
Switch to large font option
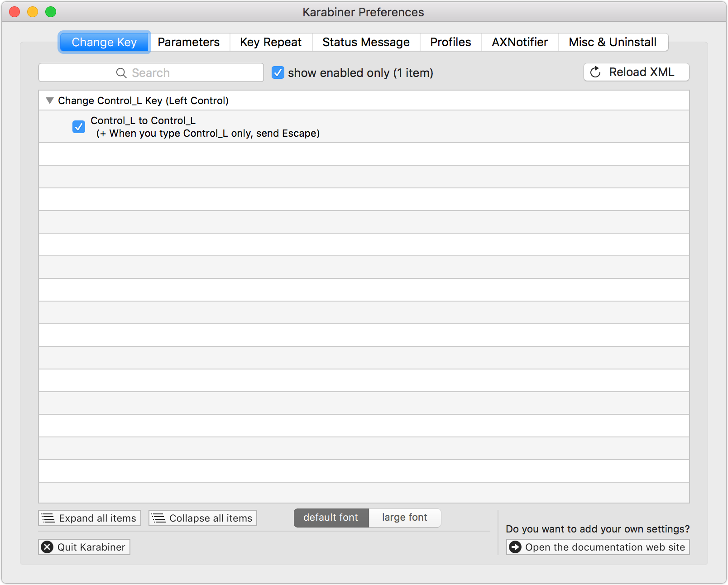405,518
